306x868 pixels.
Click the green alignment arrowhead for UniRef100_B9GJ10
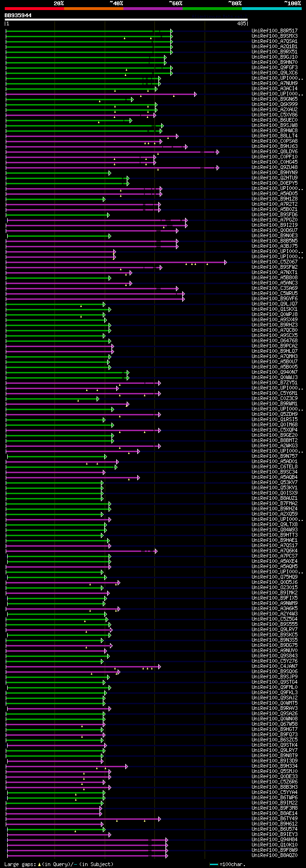(165, 57)
